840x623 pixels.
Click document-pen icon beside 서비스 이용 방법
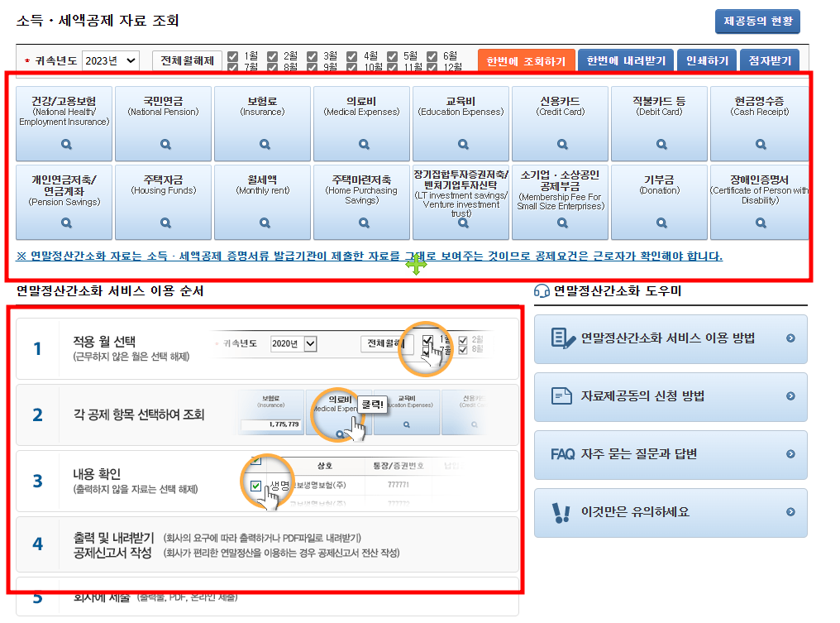[x=562, y=338]
